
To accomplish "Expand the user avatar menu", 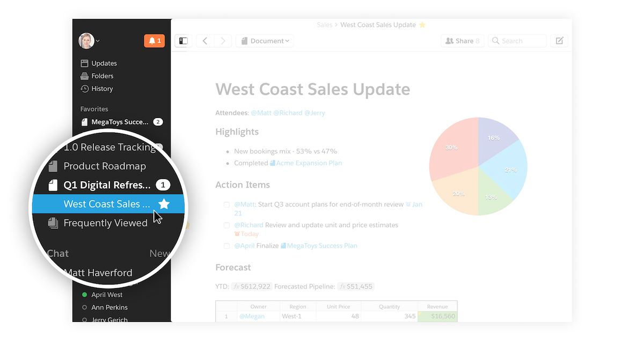I will [89, 41].
